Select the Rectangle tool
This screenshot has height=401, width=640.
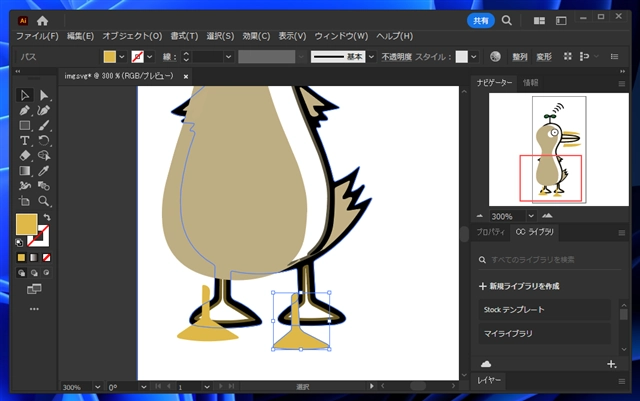click(x=25, y=126)
